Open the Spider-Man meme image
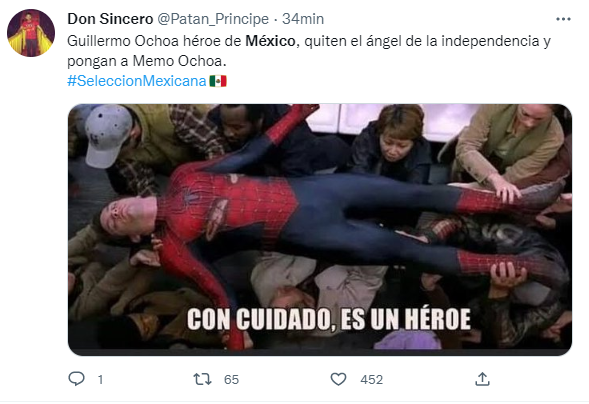Image resolution: width=589 pixels, height=404 pixels. pos(320,230)
